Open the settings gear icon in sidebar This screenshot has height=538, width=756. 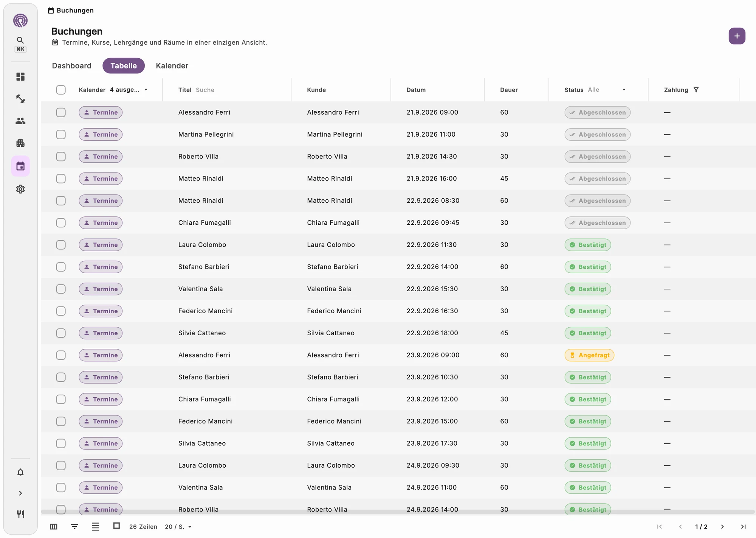(x=20, y=189)
